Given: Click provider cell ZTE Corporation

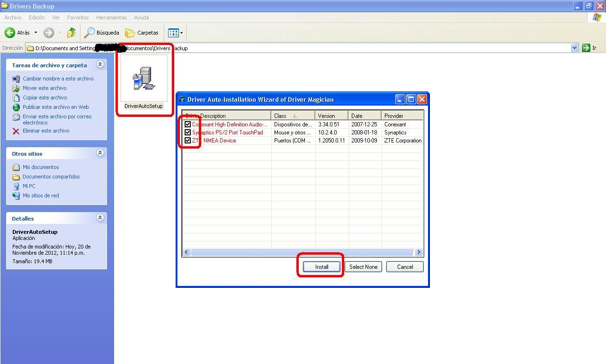Looking at the screenshot, I should 402,141.
